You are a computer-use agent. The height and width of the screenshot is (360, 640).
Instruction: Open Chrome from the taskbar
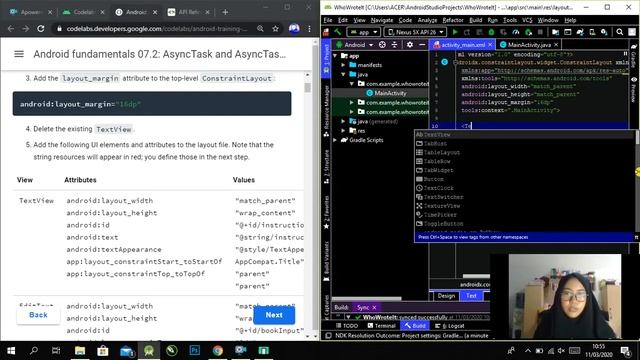point(218,350)
